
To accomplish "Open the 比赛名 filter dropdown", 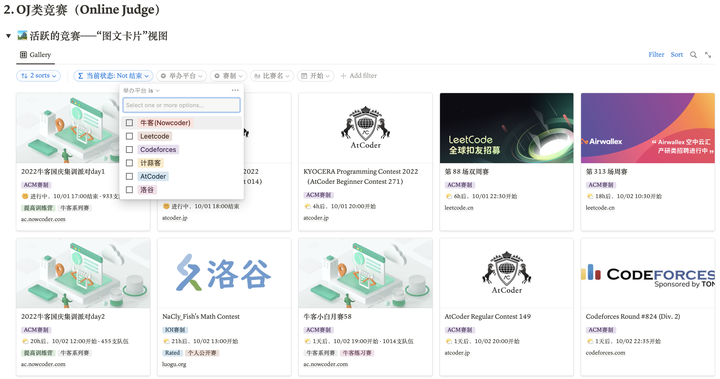I will point(271,76).
